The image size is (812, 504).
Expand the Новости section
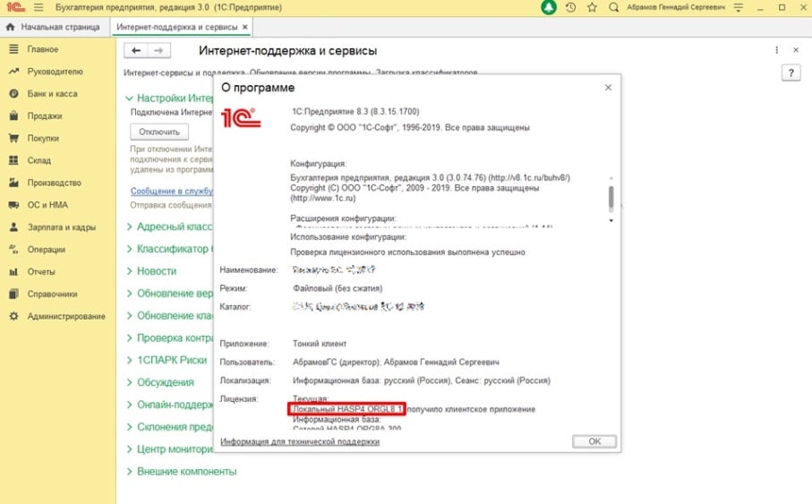130,271
